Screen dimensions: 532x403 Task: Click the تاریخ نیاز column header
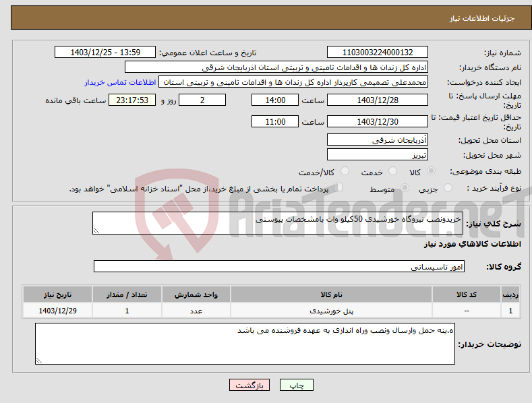58,294
